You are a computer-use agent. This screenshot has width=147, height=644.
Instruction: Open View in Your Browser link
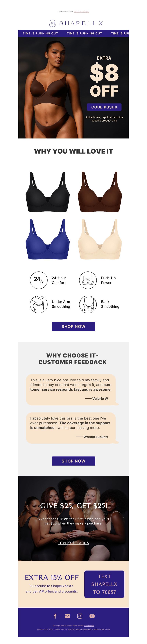[x=81, y=12]
